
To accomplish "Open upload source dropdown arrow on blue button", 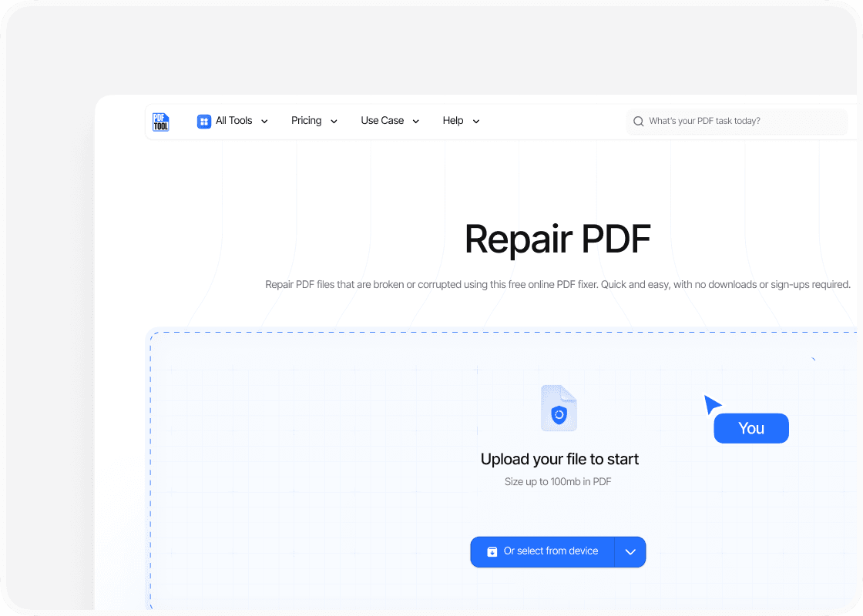I will 630,552.
